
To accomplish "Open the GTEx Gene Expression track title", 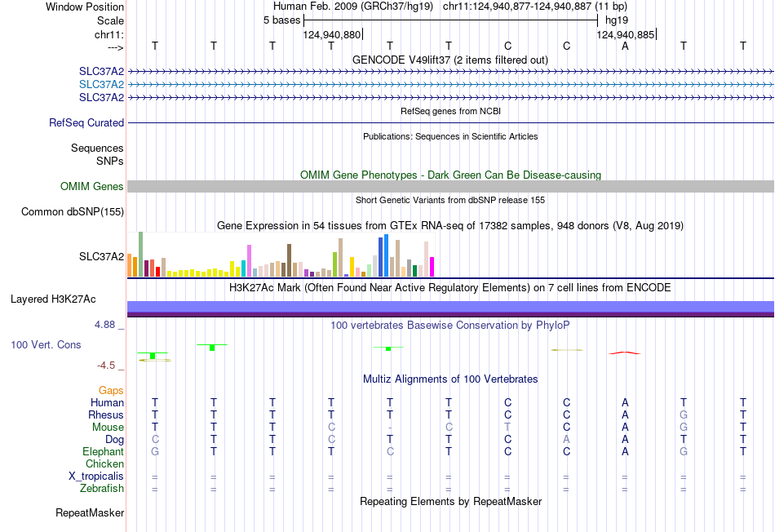I will pos(450,225).
